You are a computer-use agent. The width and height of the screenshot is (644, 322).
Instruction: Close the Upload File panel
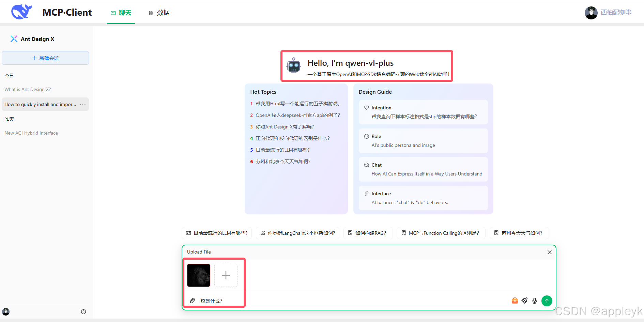[x=550, y=252]
